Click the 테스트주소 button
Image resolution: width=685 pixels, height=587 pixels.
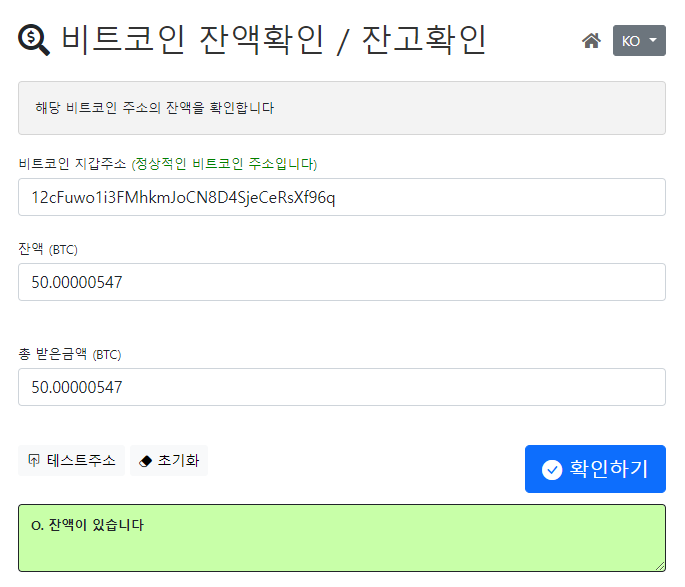[72, 460]
